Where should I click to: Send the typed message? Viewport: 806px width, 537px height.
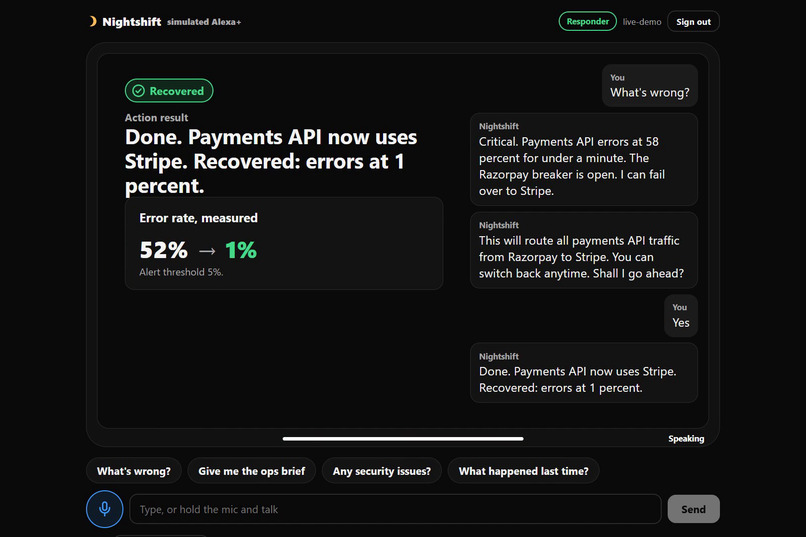click(693, 509)
